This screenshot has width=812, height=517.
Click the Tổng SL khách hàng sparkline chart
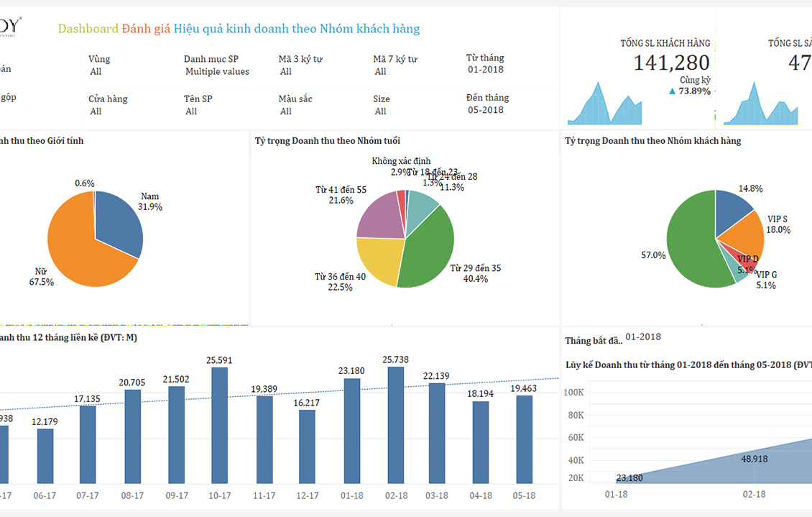[x=603, y=109]
